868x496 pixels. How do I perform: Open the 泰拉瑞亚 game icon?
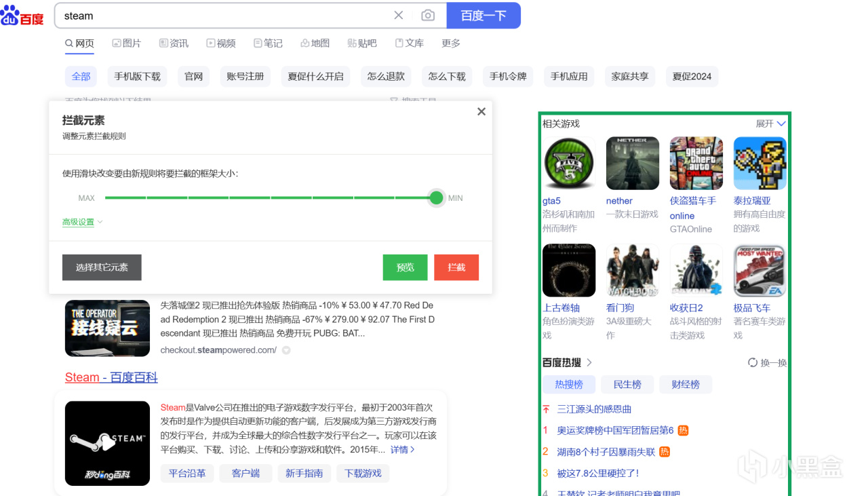pyautogui.click(x=760, y=164)
